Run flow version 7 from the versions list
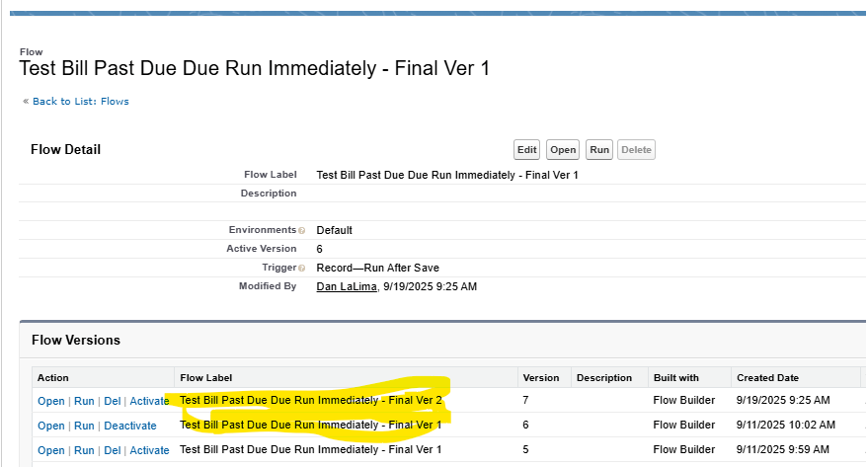The width and height of the screenshot is (868, 467). tap(84, 401)
